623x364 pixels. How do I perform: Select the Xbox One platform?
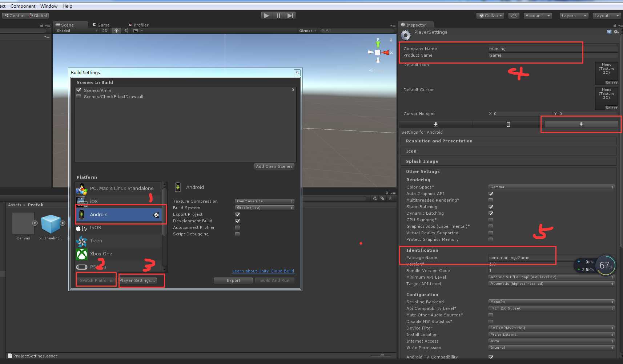click(x=118, y=254)
